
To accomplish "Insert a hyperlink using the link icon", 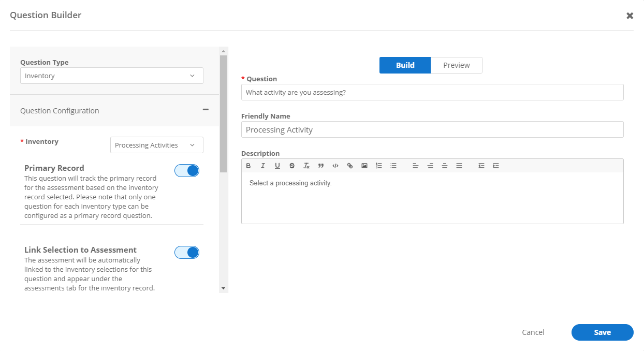I will 350,166.
